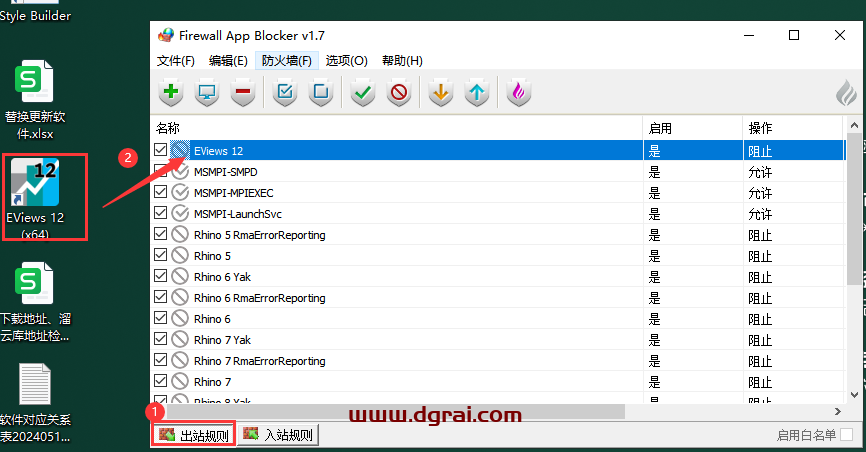Viewport: 866px width, 452px height.
Task: Open the 编辑(E) menu
Action: click(228, 61)
